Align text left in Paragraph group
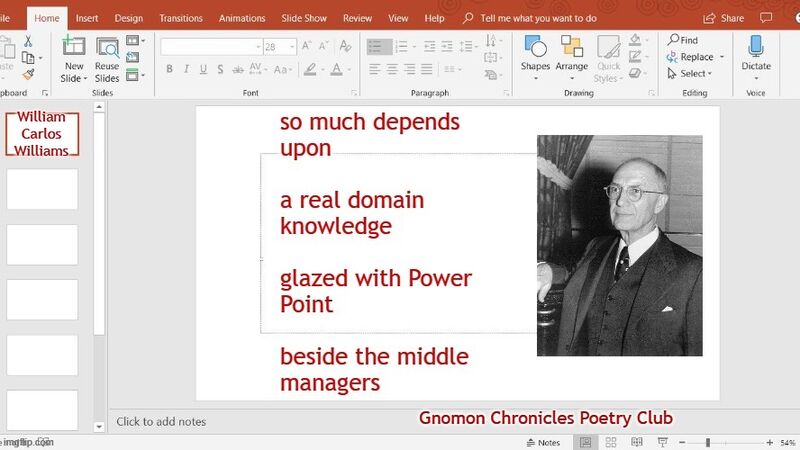Viewport: 800px width, 450px height. (374, 69)
